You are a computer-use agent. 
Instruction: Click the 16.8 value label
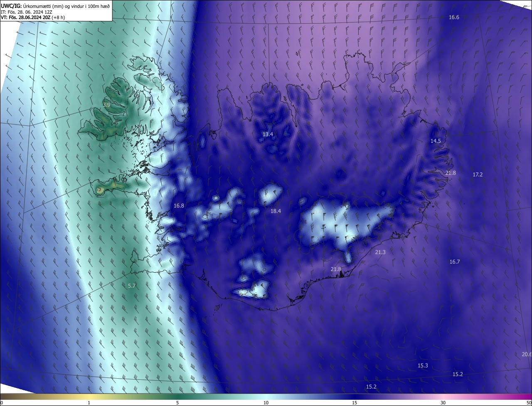[179, 206]
